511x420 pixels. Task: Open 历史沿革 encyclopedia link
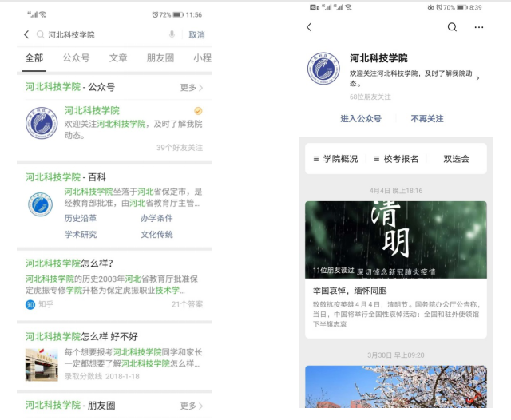click(x=81, y=218)
